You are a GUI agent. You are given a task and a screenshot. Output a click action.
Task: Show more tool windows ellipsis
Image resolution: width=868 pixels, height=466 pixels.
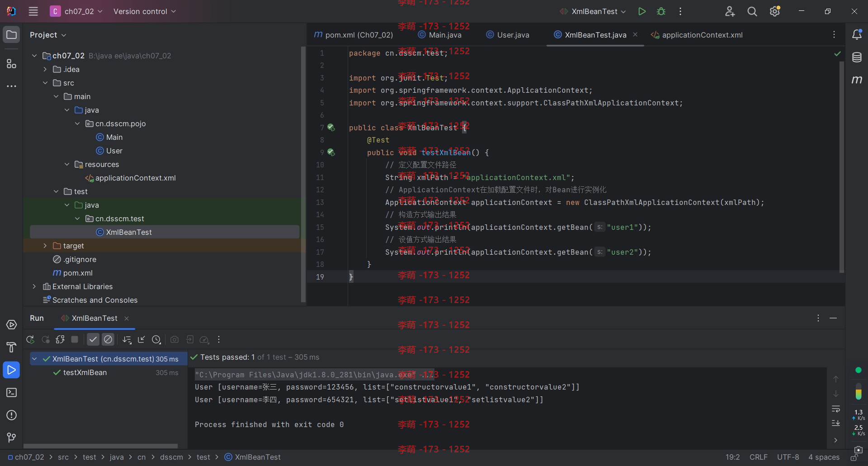tap(12, 86)
